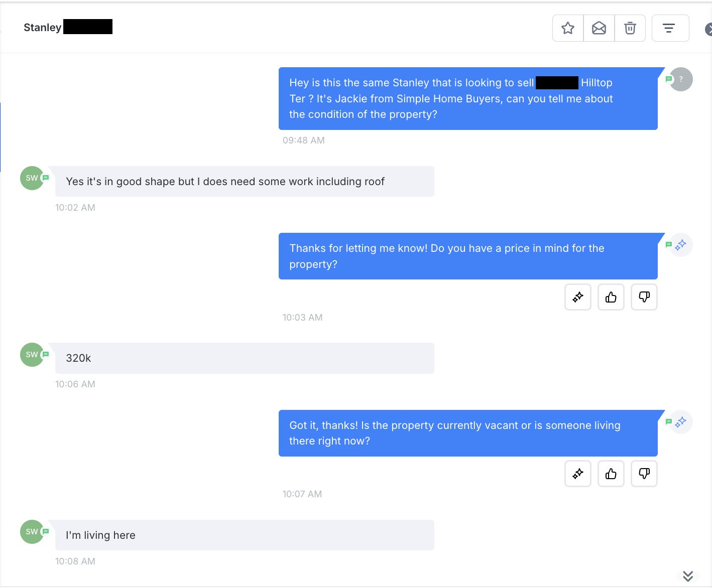Click SW avatar next to 320k message
Screen dimensions: 712x588
(32, 355)
